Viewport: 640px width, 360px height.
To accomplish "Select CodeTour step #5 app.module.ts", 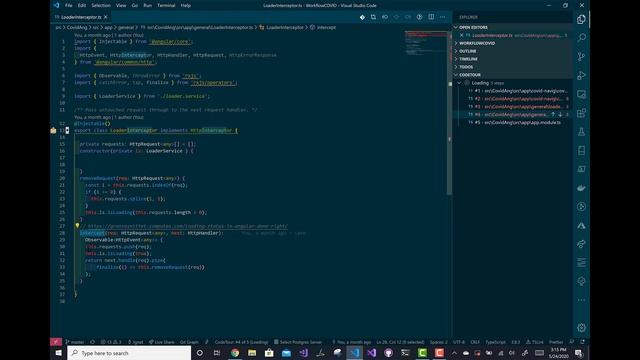I will pos(512,122).
